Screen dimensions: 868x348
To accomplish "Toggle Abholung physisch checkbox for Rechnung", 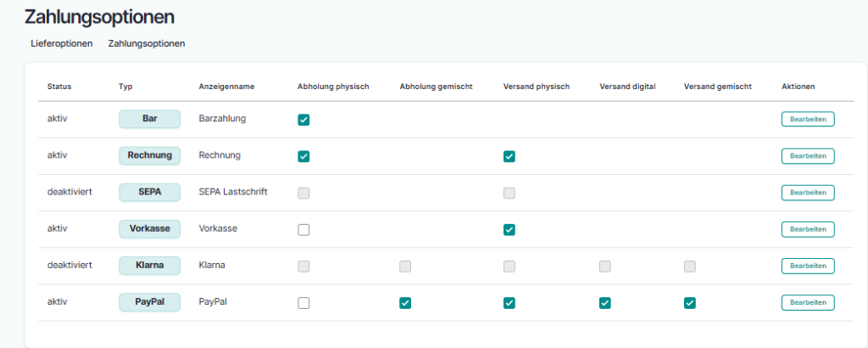I will (x=303, y=156).
